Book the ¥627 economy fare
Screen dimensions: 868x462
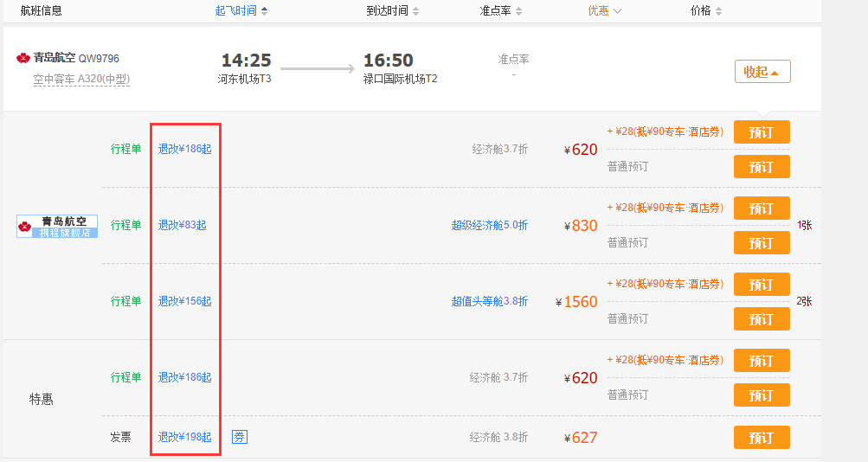coord(762,437)
